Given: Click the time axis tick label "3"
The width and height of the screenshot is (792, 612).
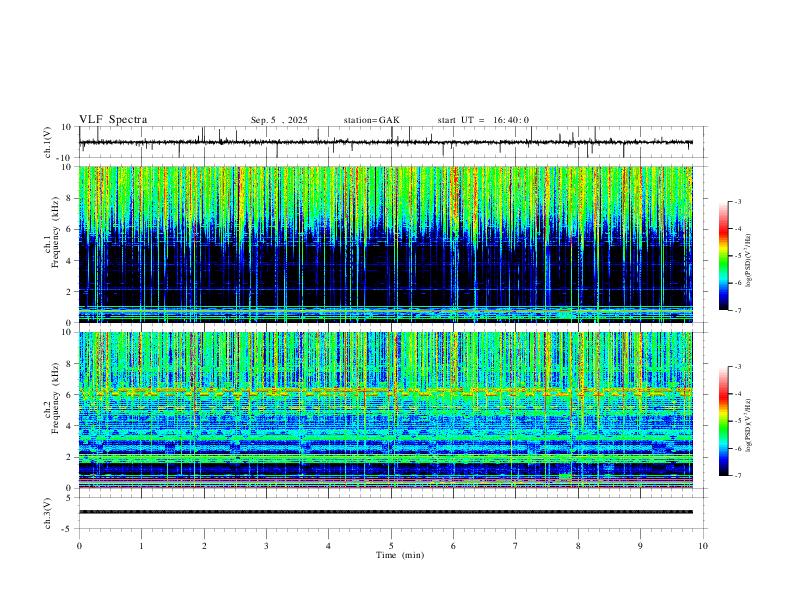Looking at the screenshot, I should click(266, 546).
